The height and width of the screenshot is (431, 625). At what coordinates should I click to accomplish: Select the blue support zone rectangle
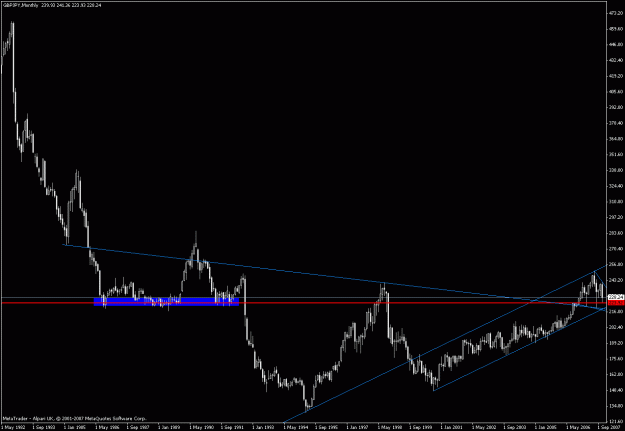pyautogui.click(x=166, y=302)
